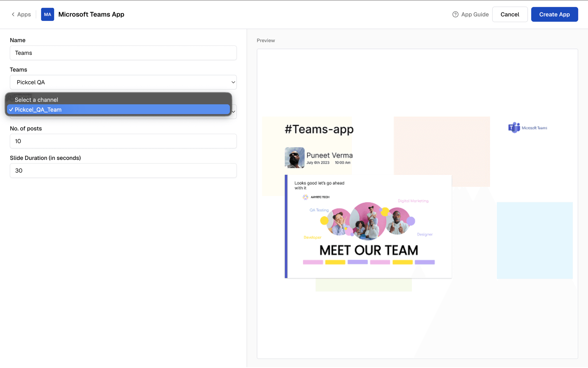Cancel the app creation

(x=510, y=14)
